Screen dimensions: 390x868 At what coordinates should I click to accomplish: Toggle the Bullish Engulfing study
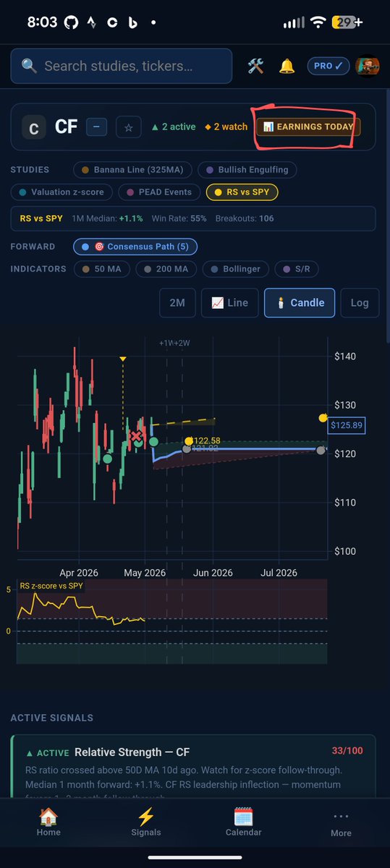(x=248, y=170)
